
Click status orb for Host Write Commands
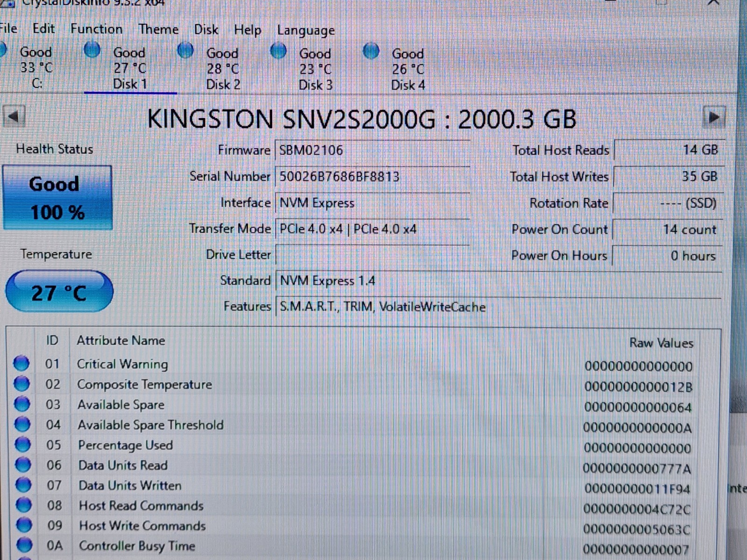coord(24,525)
